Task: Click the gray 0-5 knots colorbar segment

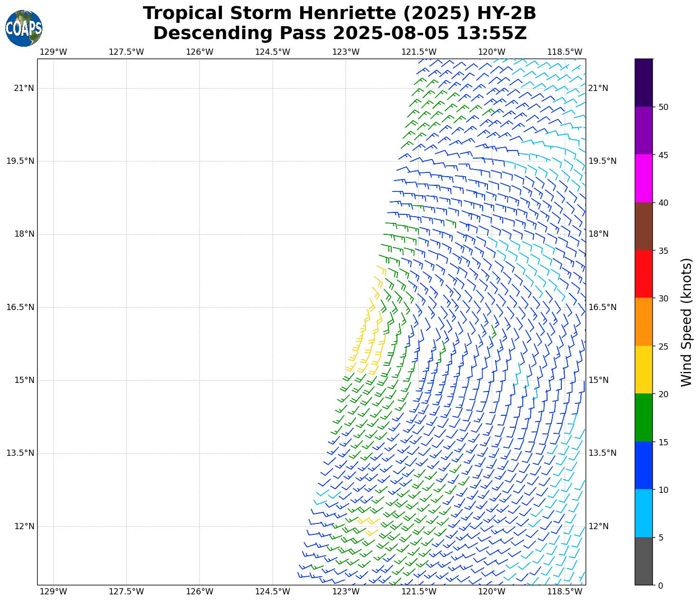Action: click(643, 561)
